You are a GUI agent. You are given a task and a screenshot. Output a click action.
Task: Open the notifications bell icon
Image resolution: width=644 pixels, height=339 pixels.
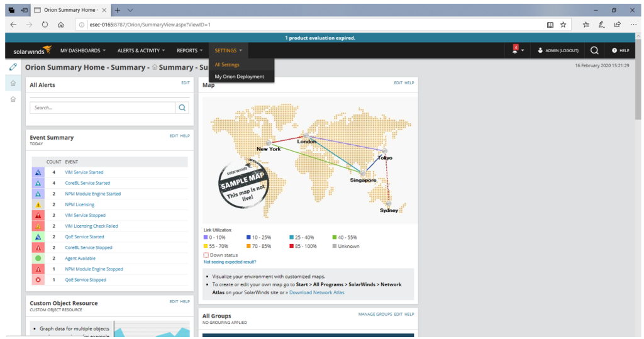(x=515, y=50)
